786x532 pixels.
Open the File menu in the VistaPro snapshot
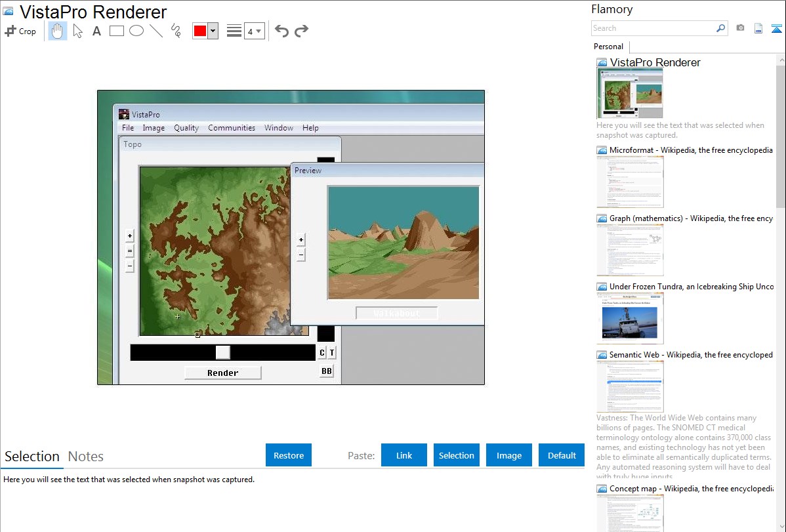click(x=128, y=128)
